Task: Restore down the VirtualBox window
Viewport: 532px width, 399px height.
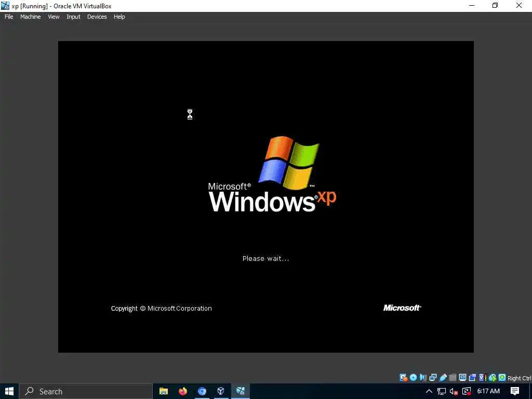Action: click(x=495, y=5)
